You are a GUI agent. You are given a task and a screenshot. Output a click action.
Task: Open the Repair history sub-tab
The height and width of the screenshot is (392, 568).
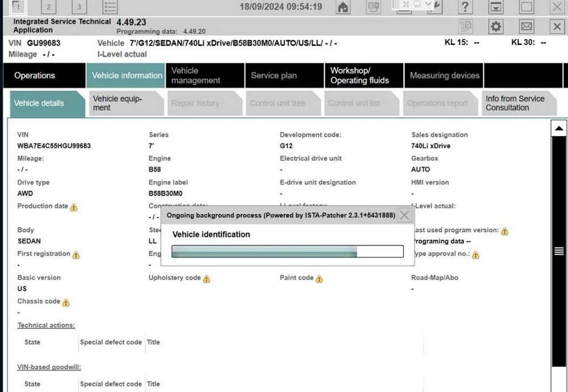point(205,103)
